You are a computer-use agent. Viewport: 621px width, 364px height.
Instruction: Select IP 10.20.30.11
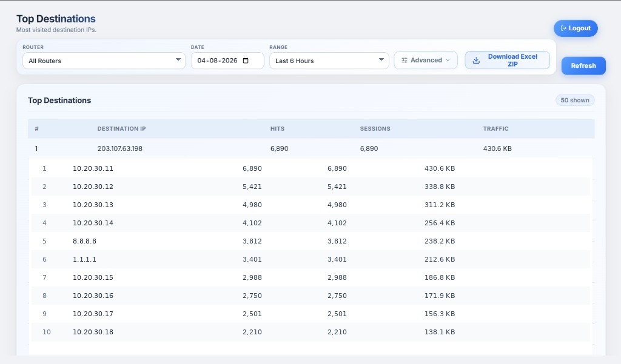pos(93,168)
